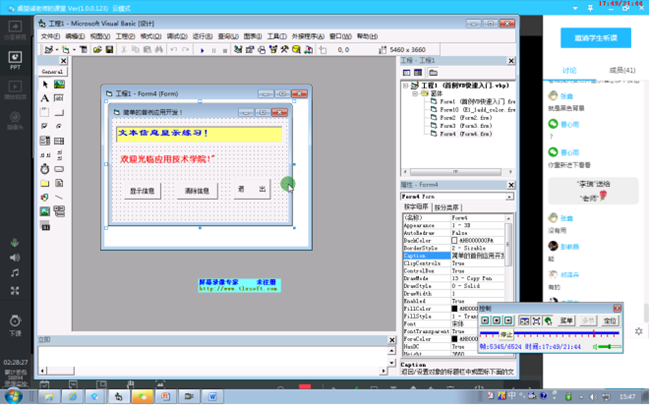Screen dimensions: 650x406
Task: Toggle Folders in the project panel
Action: pos(433,73)
